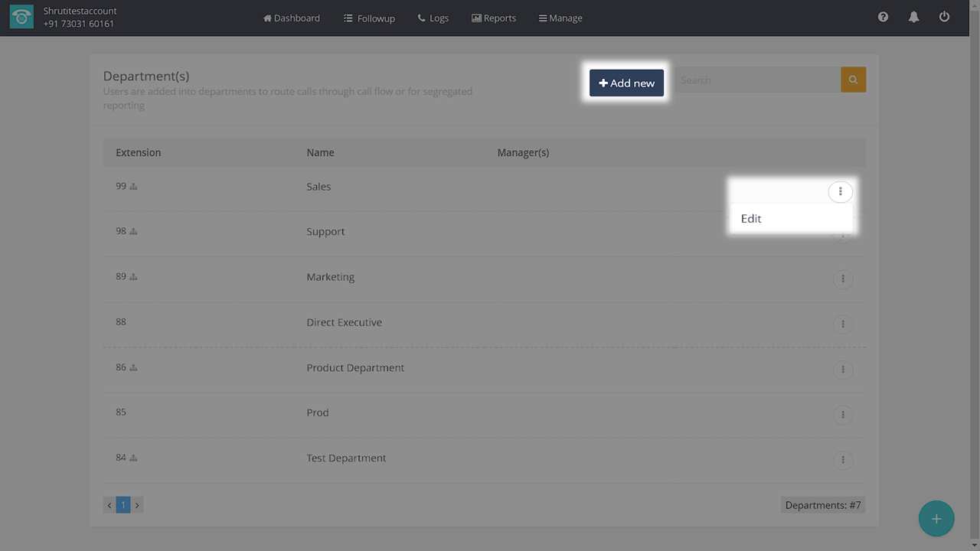Open kebab menu for Prod department
980x551 pixels.
[842, 415]
